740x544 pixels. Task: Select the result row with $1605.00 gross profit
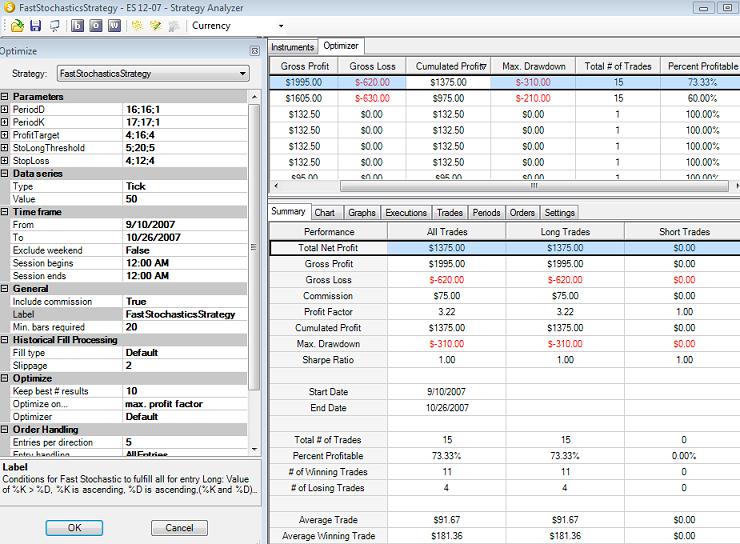505,98
